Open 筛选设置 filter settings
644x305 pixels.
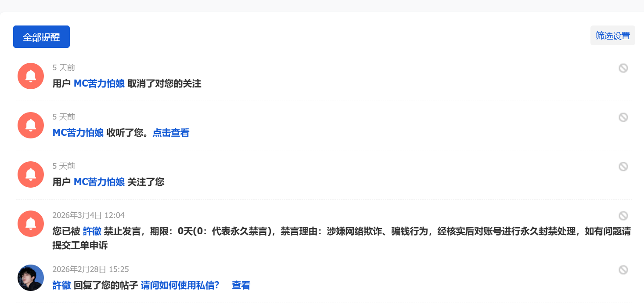coord(612,36)
